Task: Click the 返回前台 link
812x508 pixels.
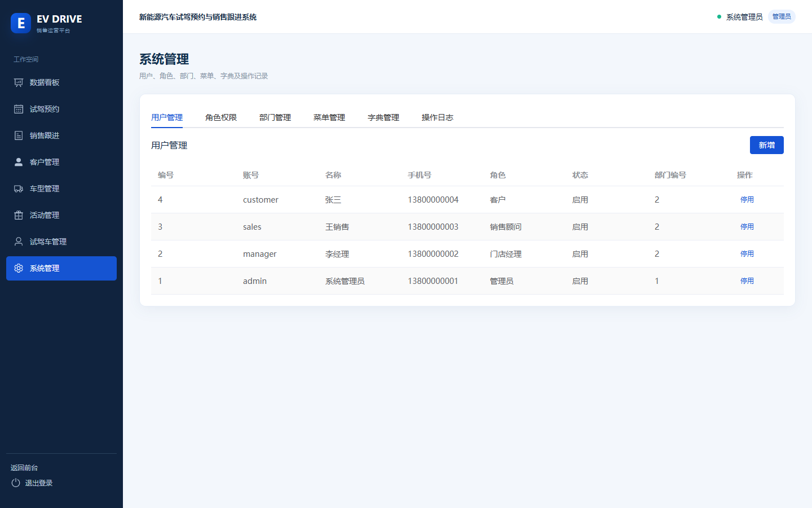Action: click(x=24, y=467)
